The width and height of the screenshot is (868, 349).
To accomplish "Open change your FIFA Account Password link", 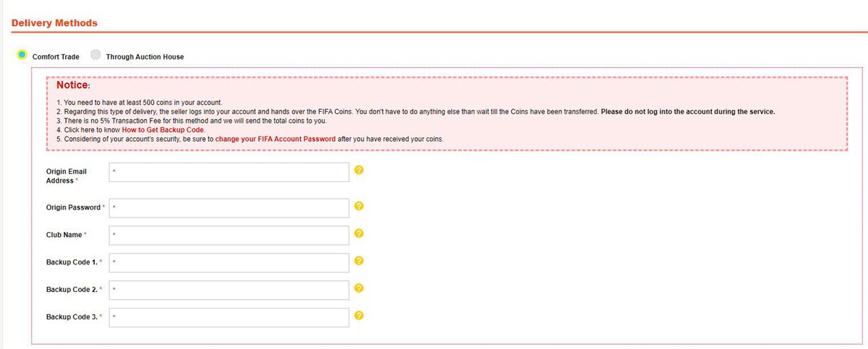I will pyautogui.click(x=275, y=139).
